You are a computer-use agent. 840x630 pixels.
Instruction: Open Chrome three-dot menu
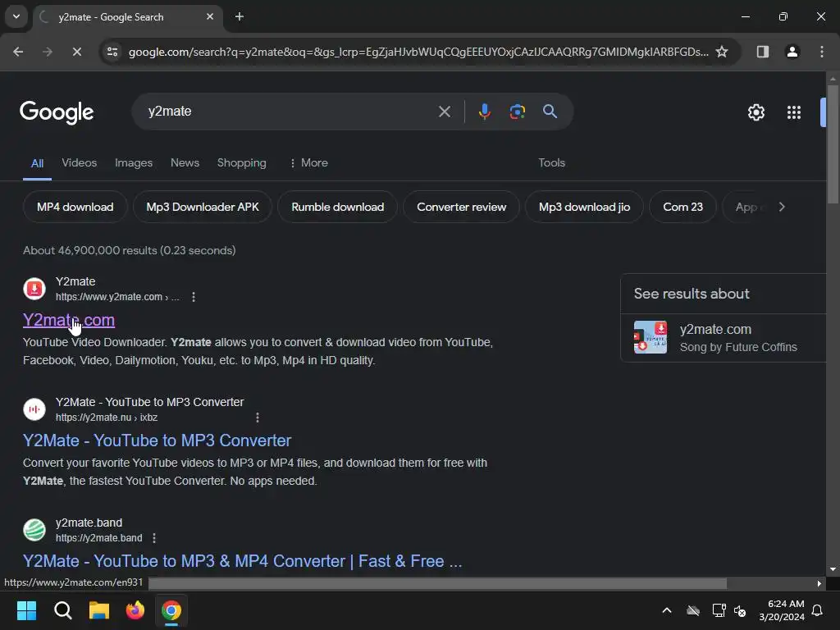click(822, 52)
